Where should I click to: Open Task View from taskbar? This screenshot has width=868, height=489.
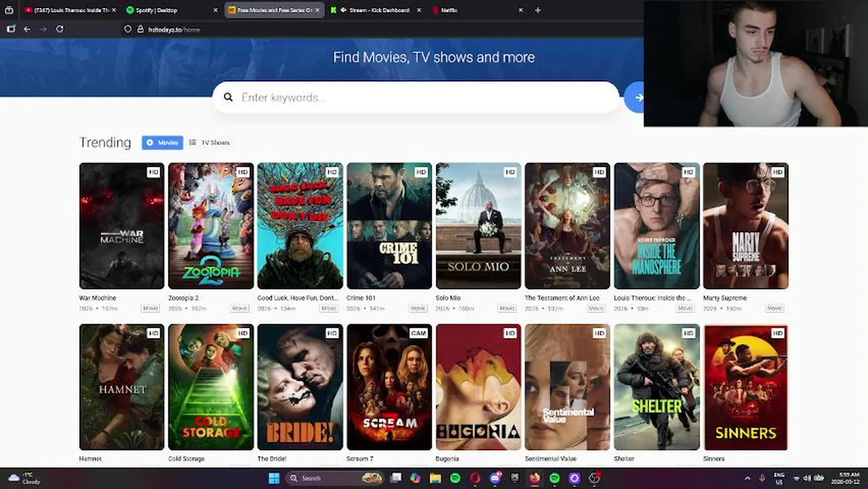tap(395, 478)
